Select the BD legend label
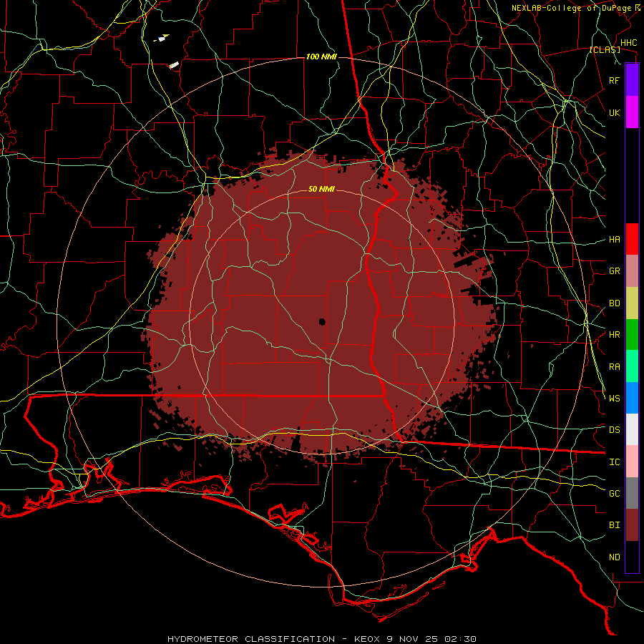This screenshot has height=644, width=644. click(x=614, y=303)
